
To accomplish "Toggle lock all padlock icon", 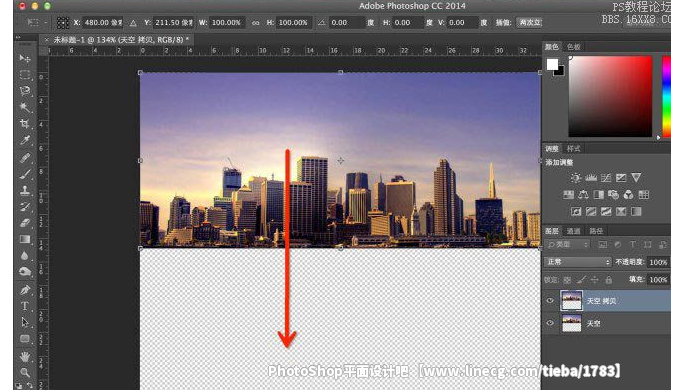I will (x=608, y=280).
